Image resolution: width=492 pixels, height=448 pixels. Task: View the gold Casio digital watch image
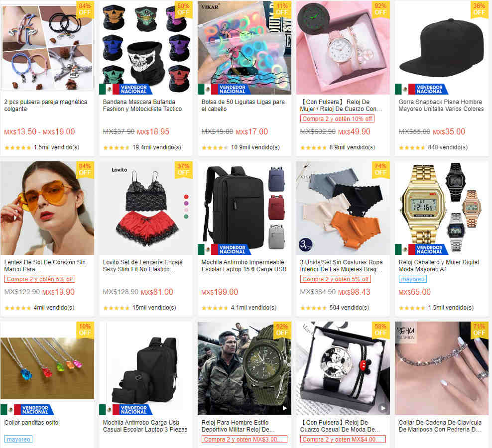442,208
